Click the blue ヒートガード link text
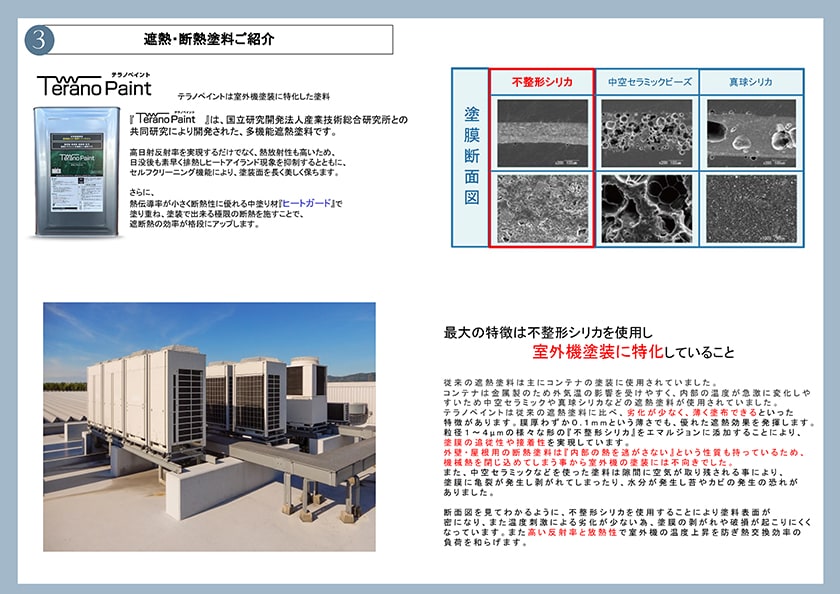Viewport: 840px width, 594px height. (306, 204)
